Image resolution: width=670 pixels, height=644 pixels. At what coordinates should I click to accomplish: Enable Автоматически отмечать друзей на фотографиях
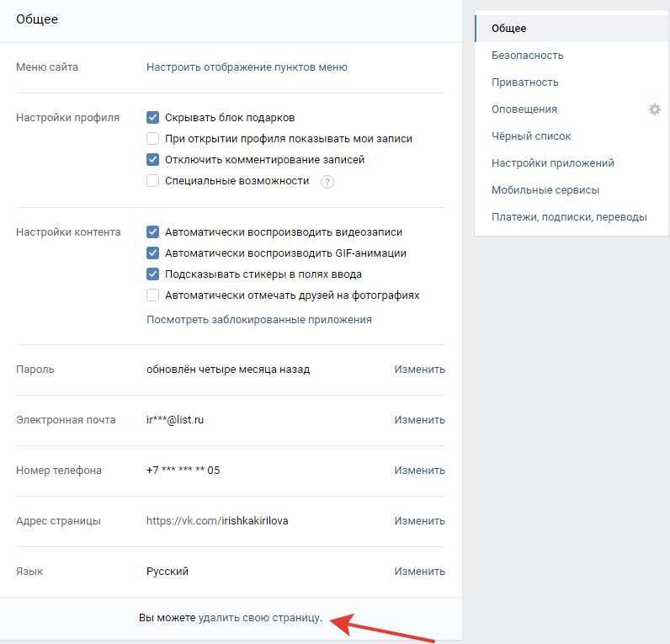tap(152, 295)
